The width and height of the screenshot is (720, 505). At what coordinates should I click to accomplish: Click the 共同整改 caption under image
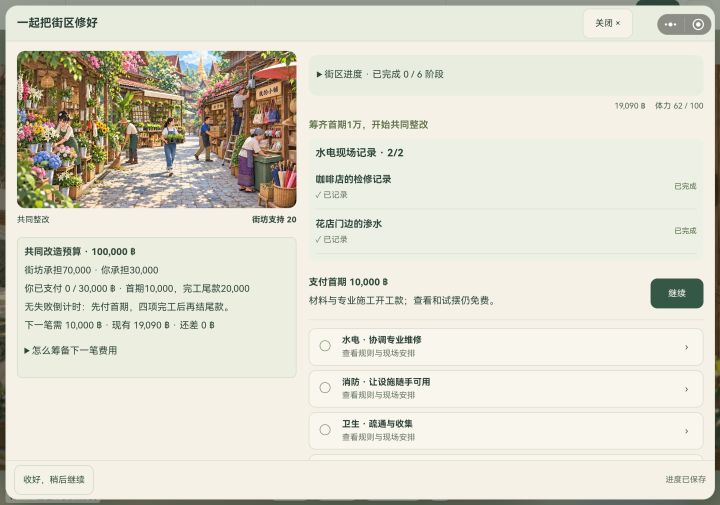coord(33,219)
